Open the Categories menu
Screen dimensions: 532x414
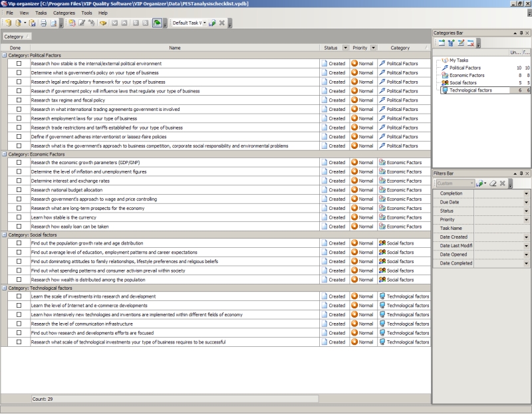point(64,13)
